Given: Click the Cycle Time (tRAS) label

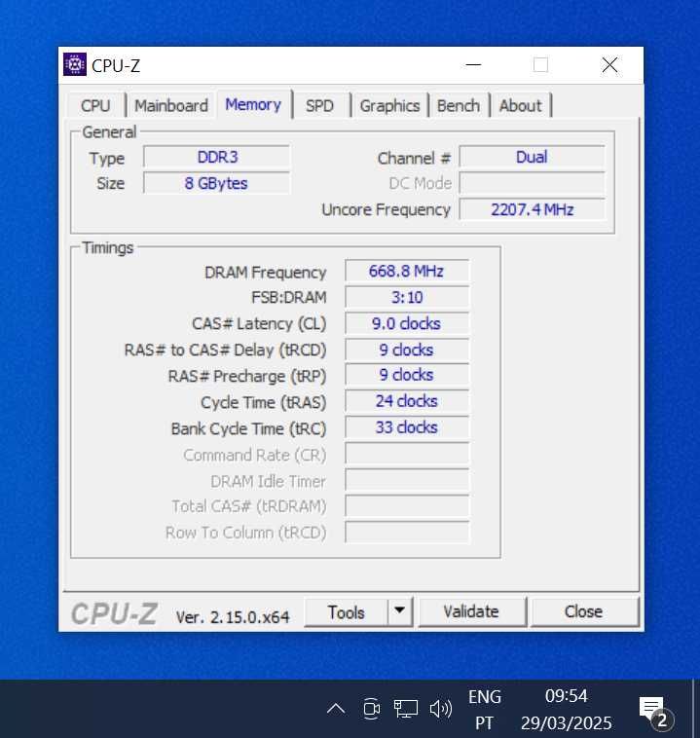Looking at the screenshot, I should pos(263,402).
